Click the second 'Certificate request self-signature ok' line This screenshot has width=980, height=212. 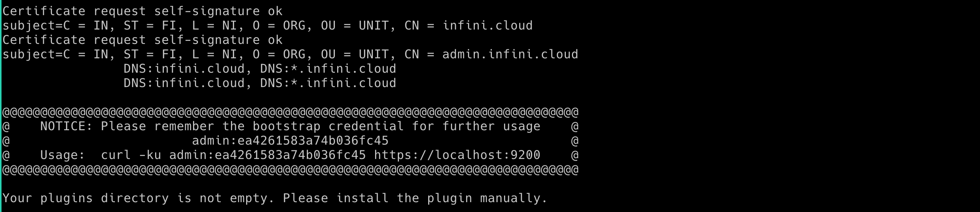point(142,40)
